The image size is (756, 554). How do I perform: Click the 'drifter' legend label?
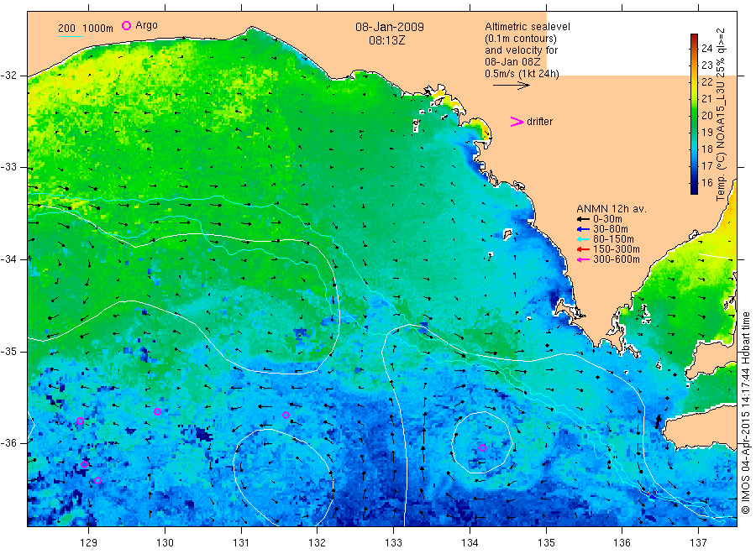point(540,122)
